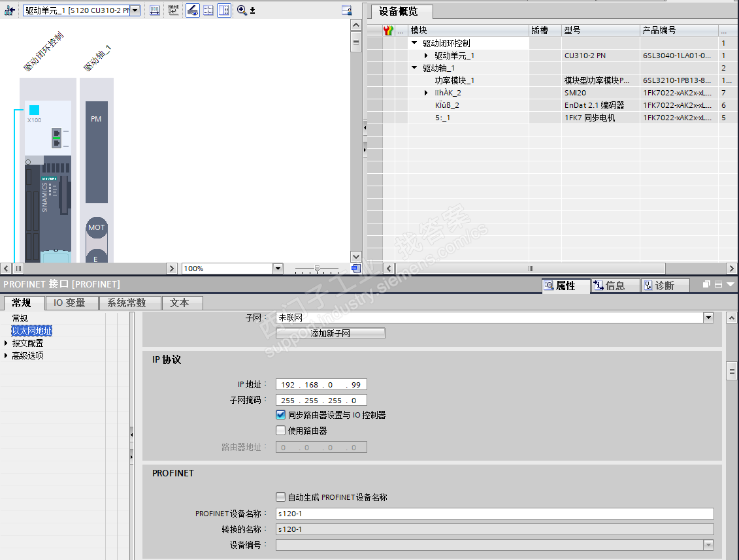Click the 1FK7 同步电机 cell
The image size is (739, 560).
(x=600, y=118)
